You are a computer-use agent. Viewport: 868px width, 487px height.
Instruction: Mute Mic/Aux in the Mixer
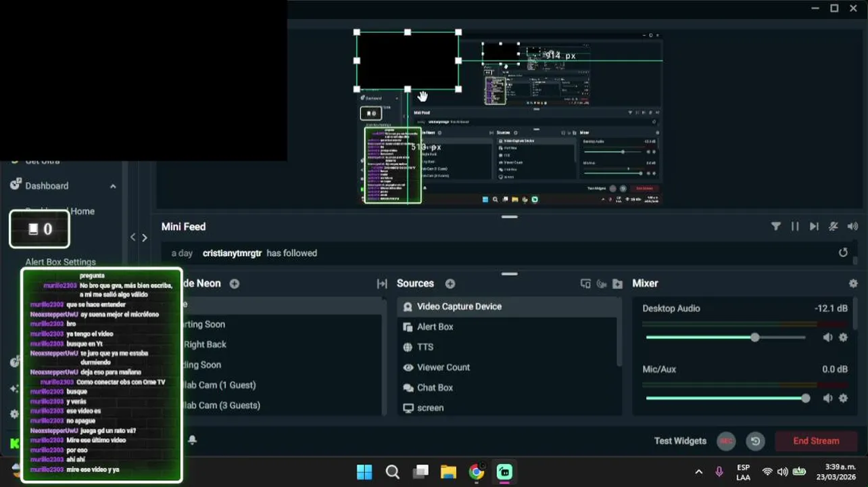click(827, 398)
